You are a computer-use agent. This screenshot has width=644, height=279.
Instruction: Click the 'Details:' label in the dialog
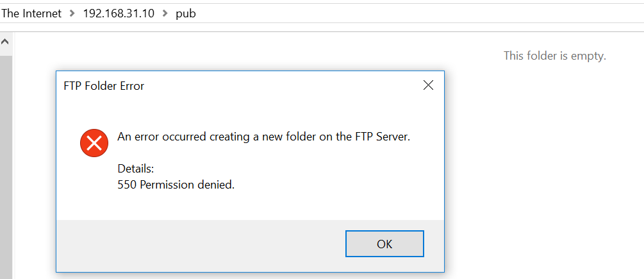pos(136,169)
